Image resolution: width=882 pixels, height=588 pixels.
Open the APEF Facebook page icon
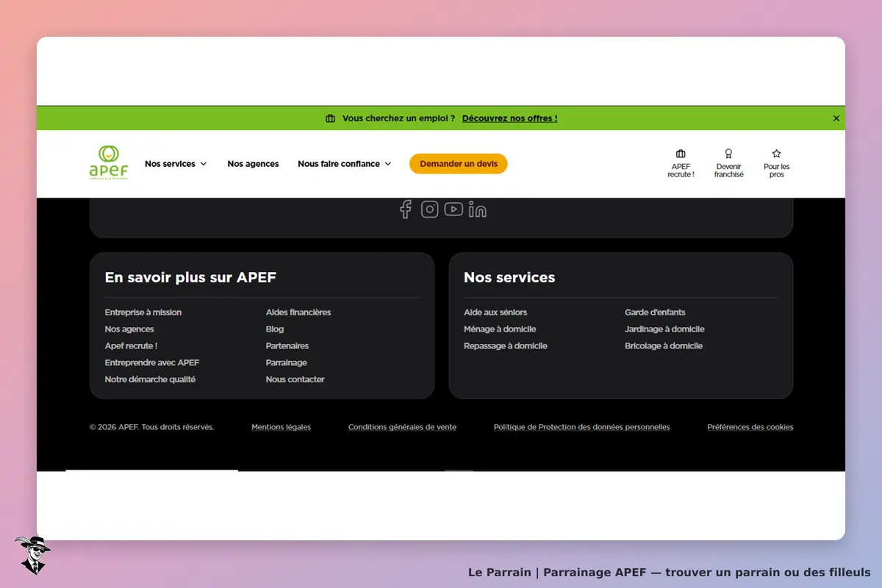pyautogui.click(x=405, y=209)
